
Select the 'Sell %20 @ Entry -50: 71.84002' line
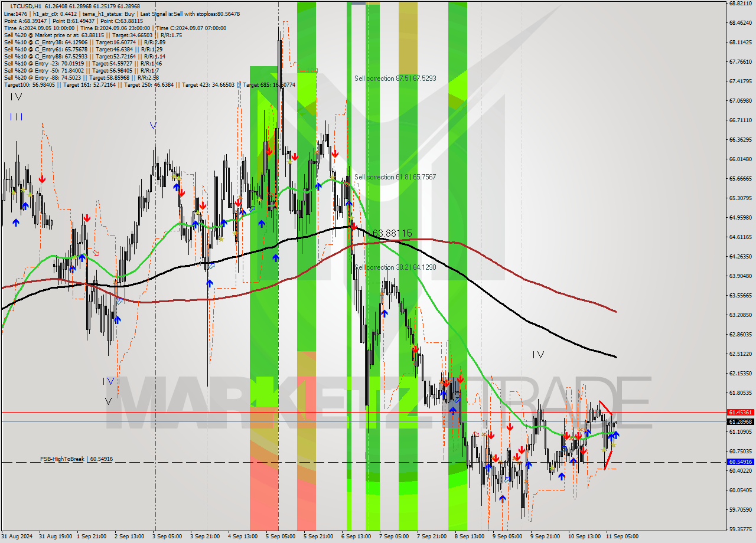[81, 70]
